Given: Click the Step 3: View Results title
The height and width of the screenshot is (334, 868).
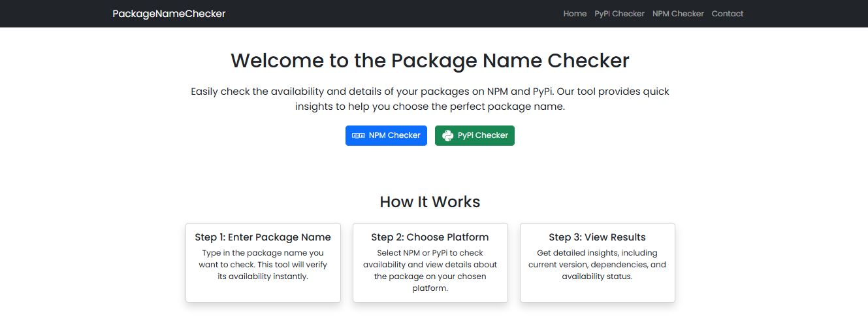Looking at the screenshot, I should [x=597, y=237].
